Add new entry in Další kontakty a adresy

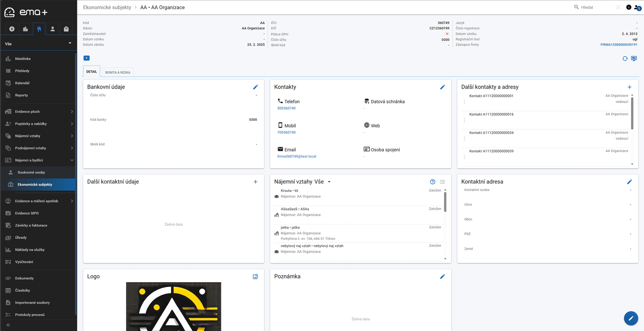630,87
